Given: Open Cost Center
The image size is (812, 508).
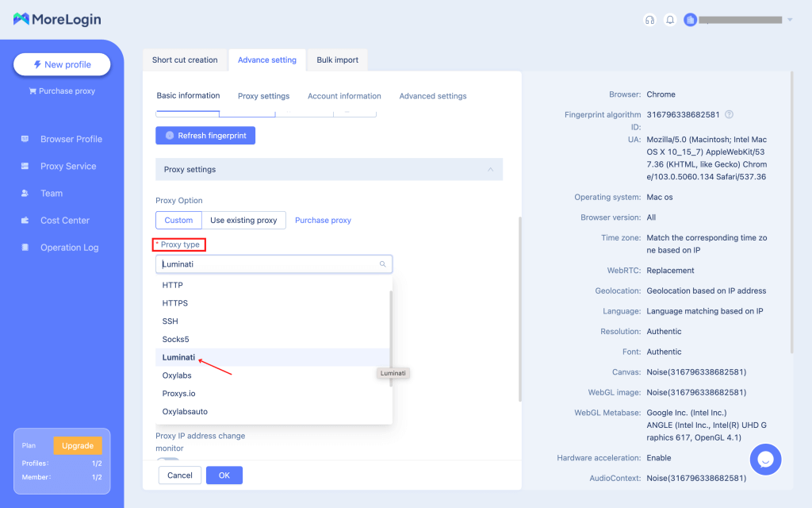Looking at the screenshot, I should [65, 221].
